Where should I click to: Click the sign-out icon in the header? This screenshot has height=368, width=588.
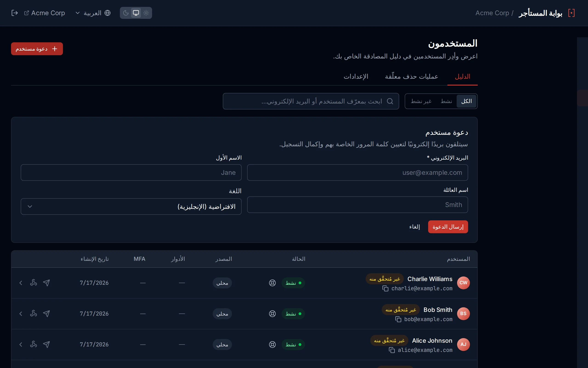point(14,13)
